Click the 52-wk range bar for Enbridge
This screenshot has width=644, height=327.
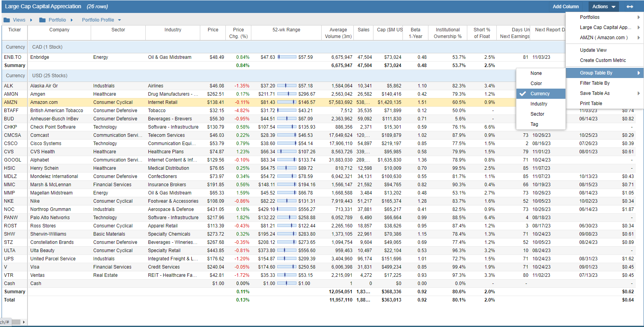tap(287, 57)
